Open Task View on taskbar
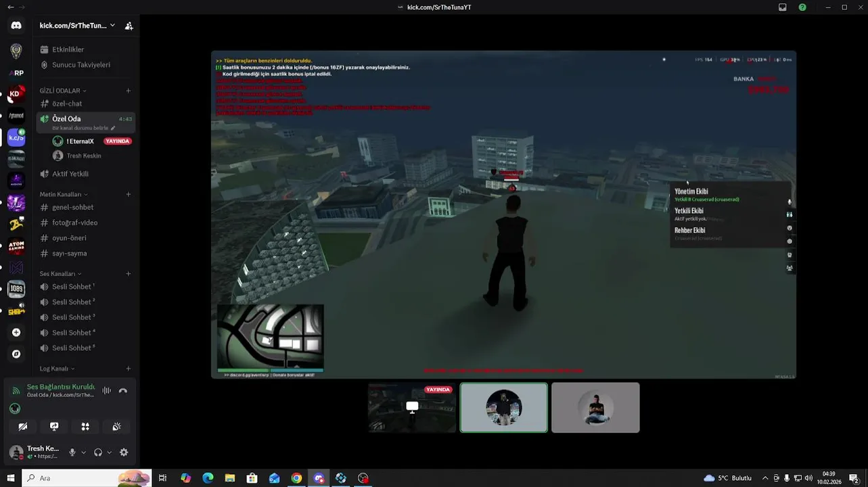The image size is (868, 487). 162,478
